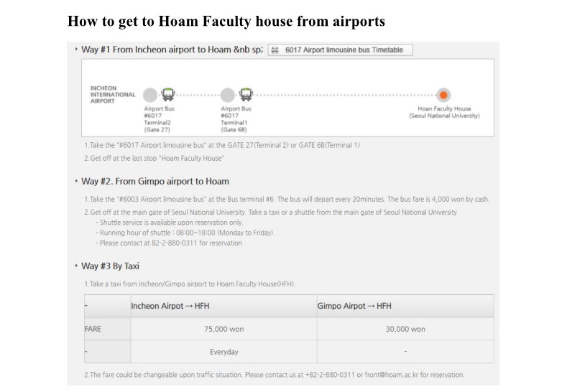Image resolution: width=567 pixels, height=392 pixels.
Task: Click the arrow bullet before Way #1
Action: (x=76, y=49)
